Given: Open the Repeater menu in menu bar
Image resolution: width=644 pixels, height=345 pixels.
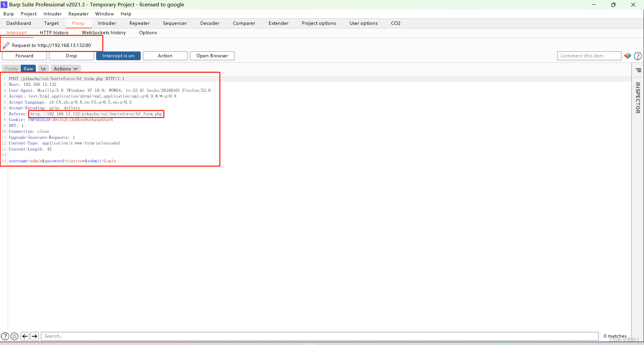Looking at the screenshot, I should pos(78,14).
